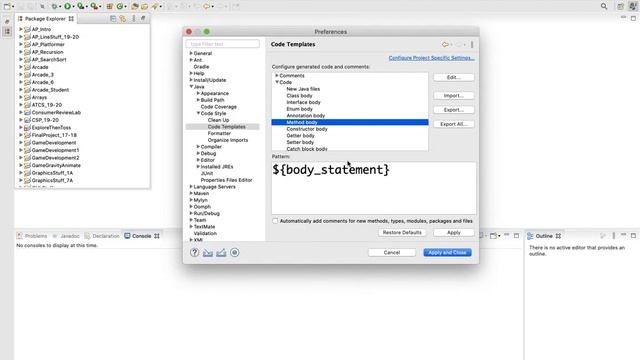The width and height of the screenshot is (640, 360).
Task: Open the view menu dots in Preferences header
Action: coord(472,44)
